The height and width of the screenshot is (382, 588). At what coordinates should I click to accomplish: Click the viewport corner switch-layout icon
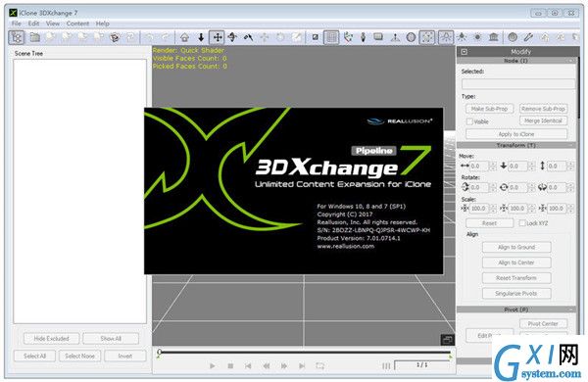point(447,340)
